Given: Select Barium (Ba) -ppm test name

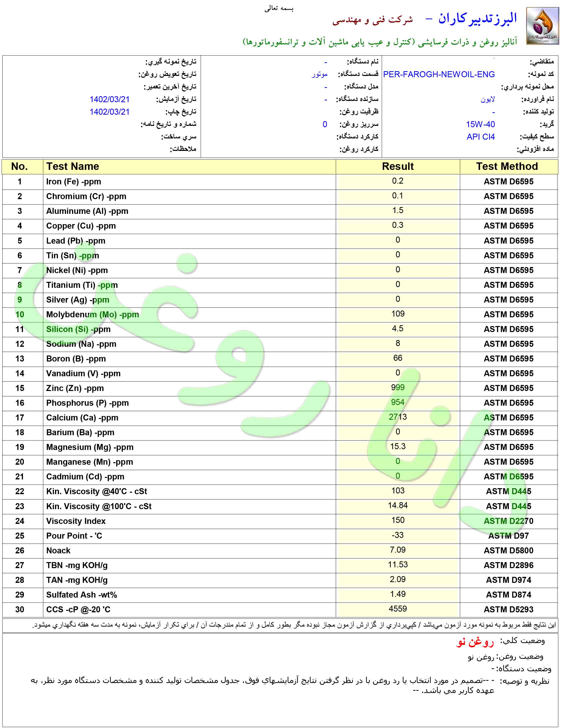Looking at the screenshot, I should tap(80, 432).
